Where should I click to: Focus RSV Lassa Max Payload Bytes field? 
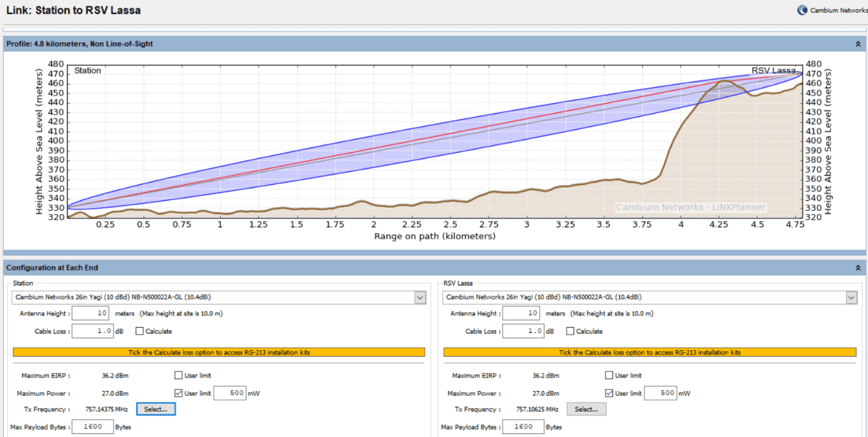point(523,427)
